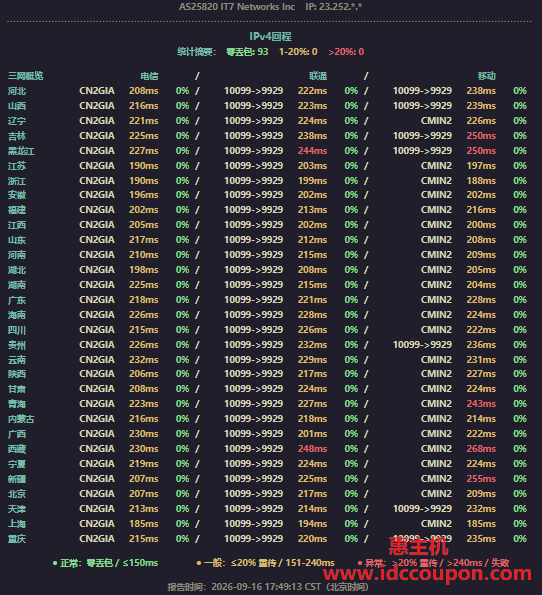Screen dimensions: 542x595
Task: Click the "AS25820 IT7 Networks Inc" header text
Action: click(x=237, y=7)
